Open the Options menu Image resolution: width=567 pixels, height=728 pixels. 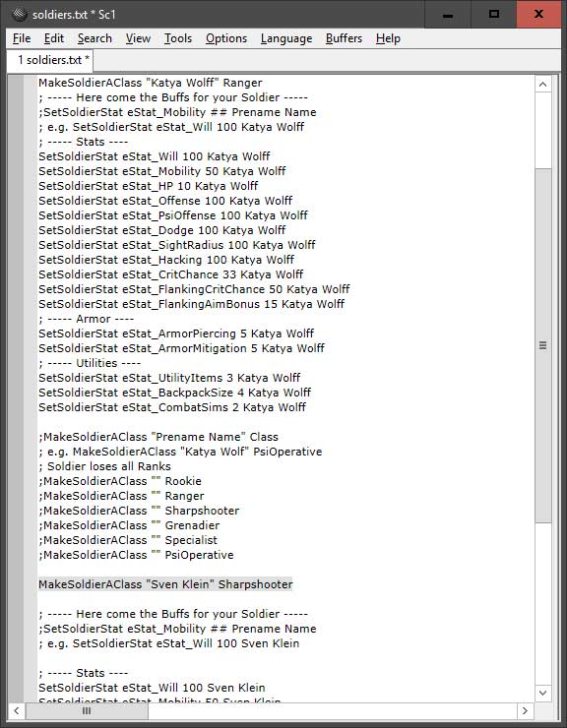coord(226,38)
